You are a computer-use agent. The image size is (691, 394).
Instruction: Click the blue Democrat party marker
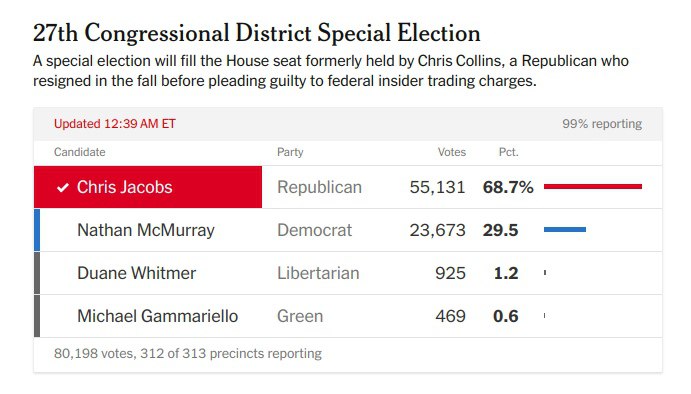pos(37,230)
